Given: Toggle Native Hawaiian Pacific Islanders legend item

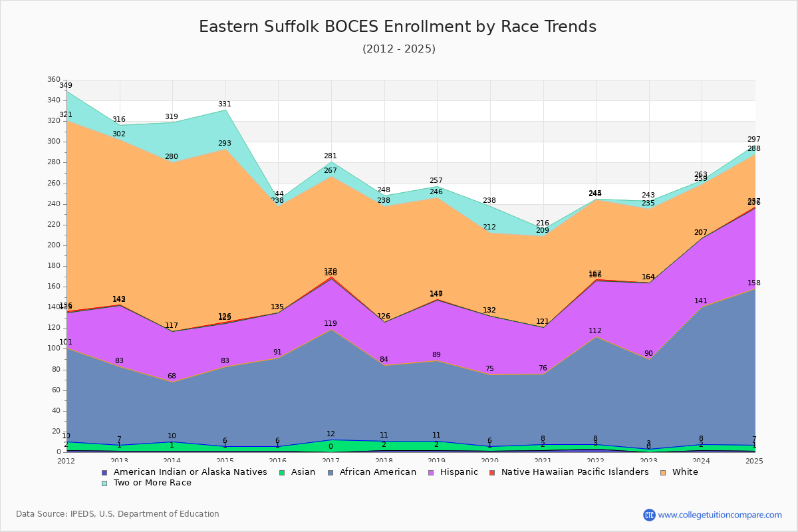Looking at the screenshot, I should point(568,472).
